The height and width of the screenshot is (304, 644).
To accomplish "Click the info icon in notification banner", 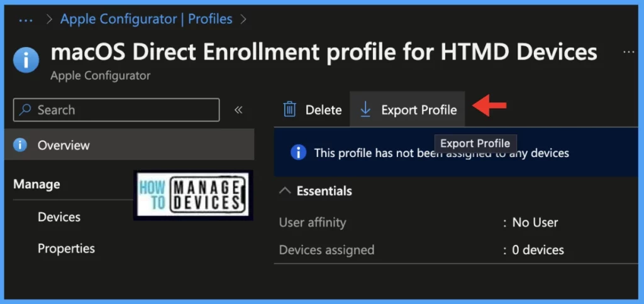I will pyautogui.click(x=298, y=153).
